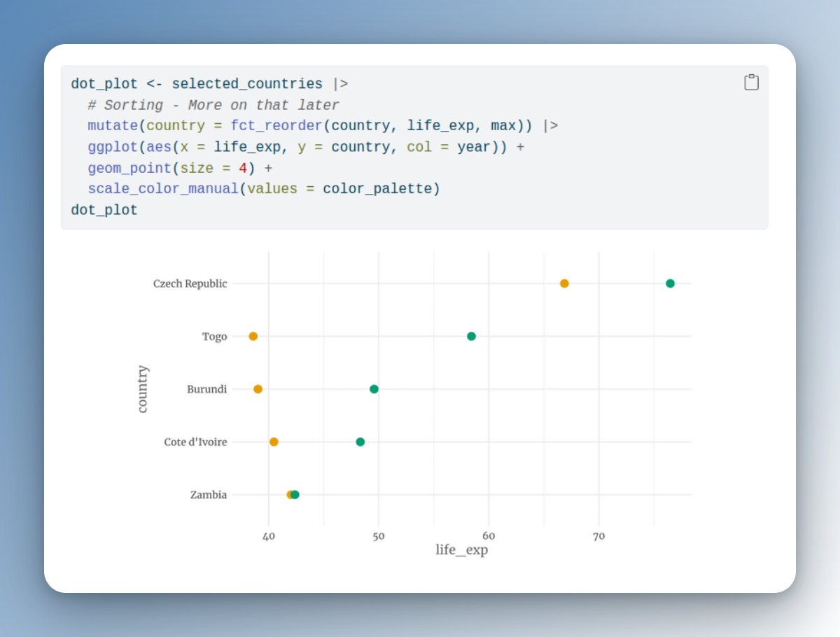Screen dimensions: 840x637
Task: Click the 'ggplot' function in the code
Action: click(x=113, y=147)
